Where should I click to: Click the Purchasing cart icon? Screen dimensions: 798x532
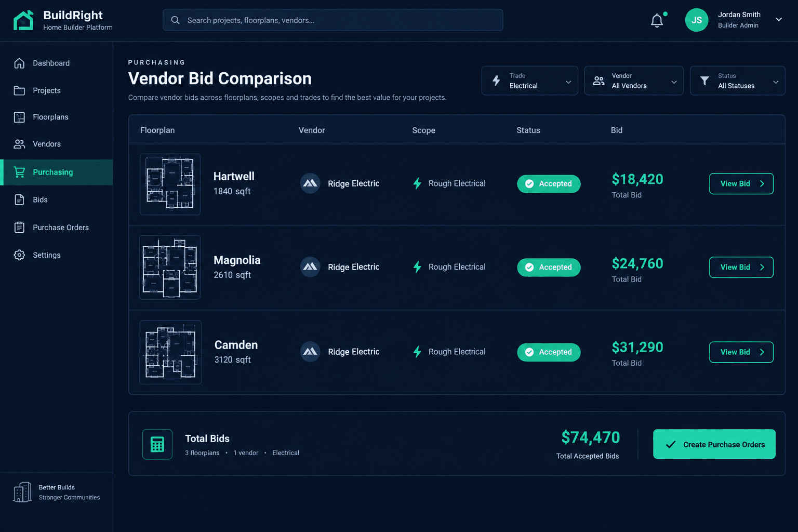tap(19, 172)
